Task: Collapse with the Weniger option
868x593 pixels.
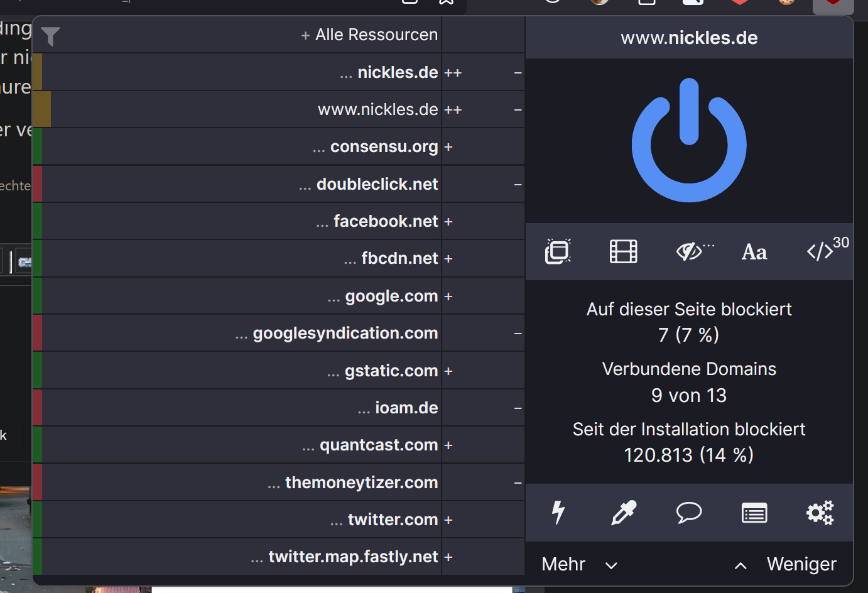Action: coord(786,564)
